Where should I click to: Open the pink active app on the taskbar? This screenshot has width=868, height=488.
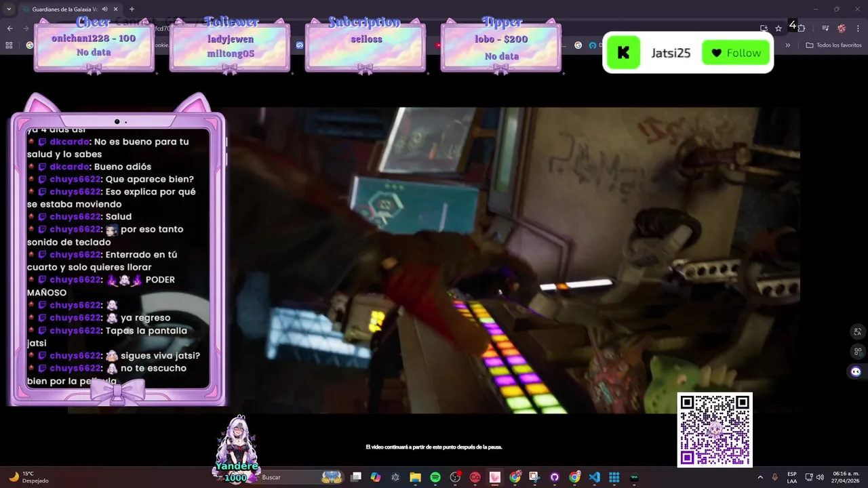(x=495, y=477)
